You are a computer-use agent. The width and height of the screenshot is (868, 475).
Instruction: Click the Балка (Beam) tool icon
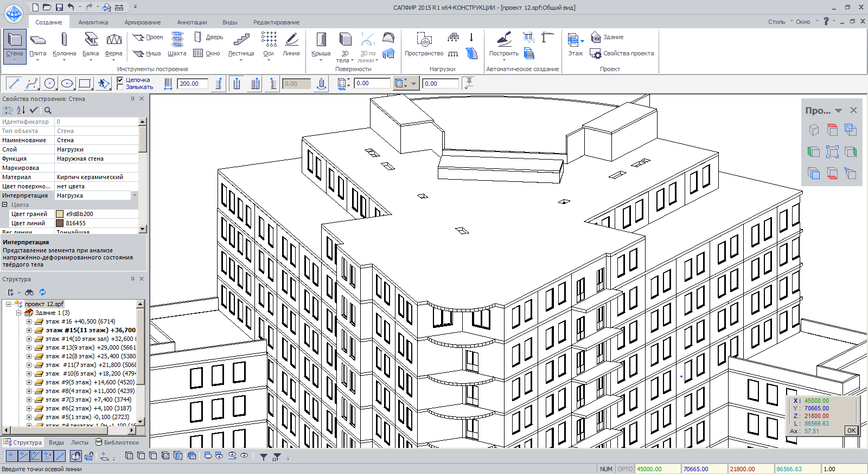pos(91,40)
